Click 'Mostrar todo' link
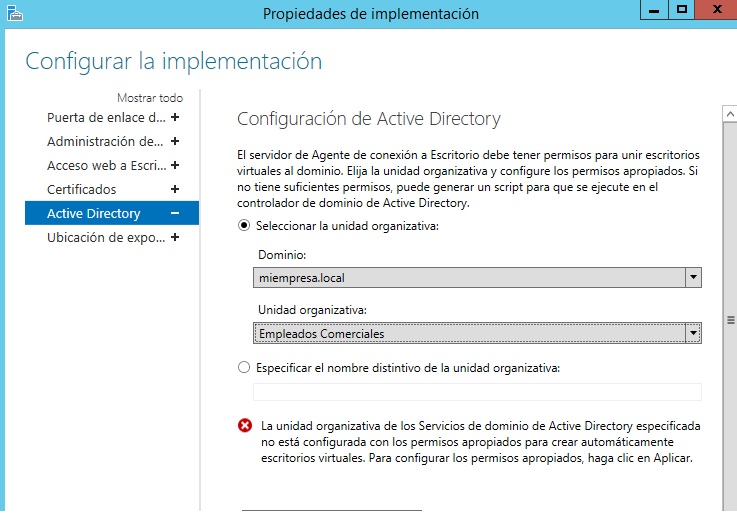This screenshot has width=737, height=517. [x=150, y=98]
